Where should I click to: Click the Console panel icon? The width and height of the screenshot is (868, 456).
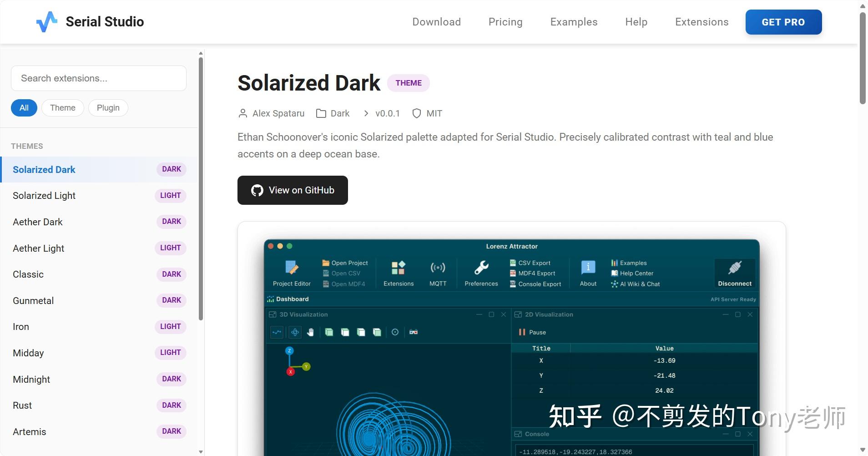518,434
